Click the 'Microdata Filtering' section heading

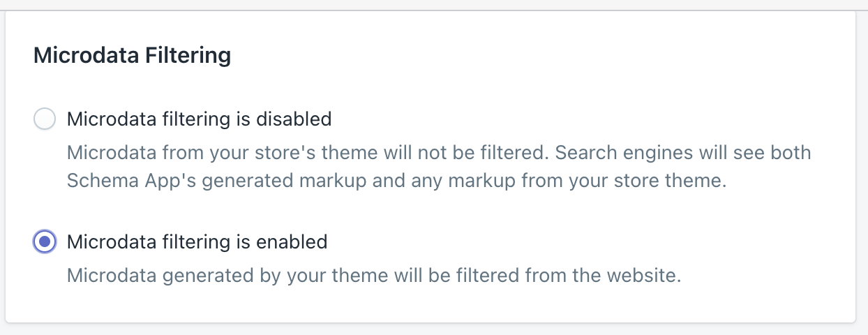pos(133,56)
